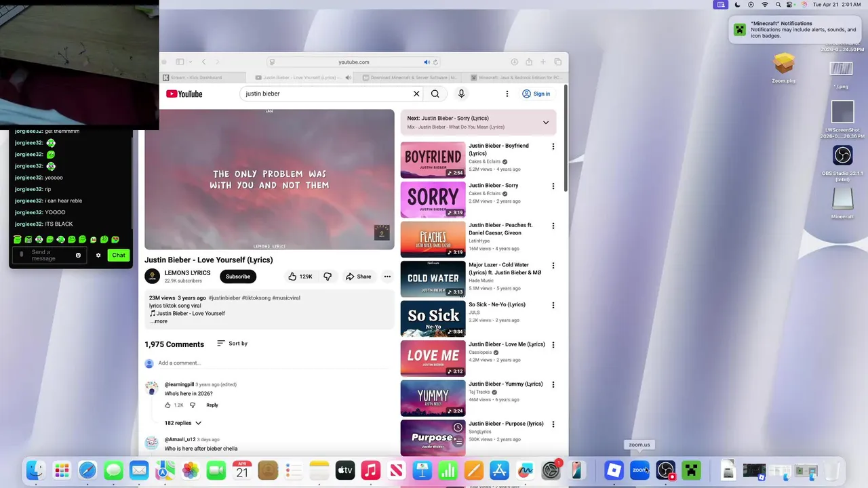Screen dimensions: 868x488
Task: Play Justin Bieber - Love Me thumbnail
Action: click(x=433, y=359)
